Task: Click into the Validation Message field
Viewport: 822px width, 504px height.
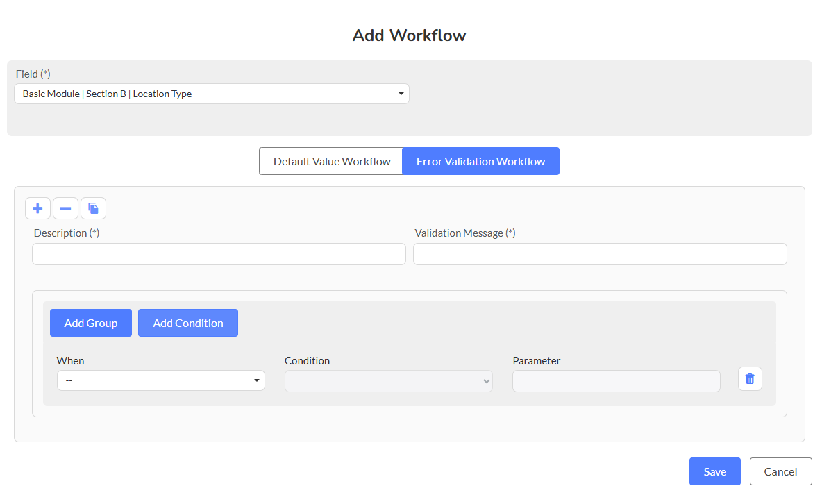Action: point(600,254)
